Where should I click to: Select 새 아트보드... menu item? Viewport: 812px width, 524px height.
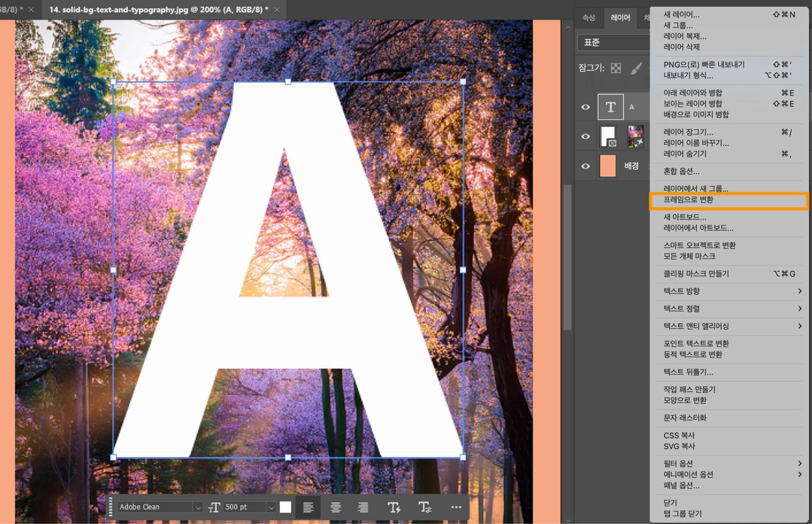pos(730,217)
